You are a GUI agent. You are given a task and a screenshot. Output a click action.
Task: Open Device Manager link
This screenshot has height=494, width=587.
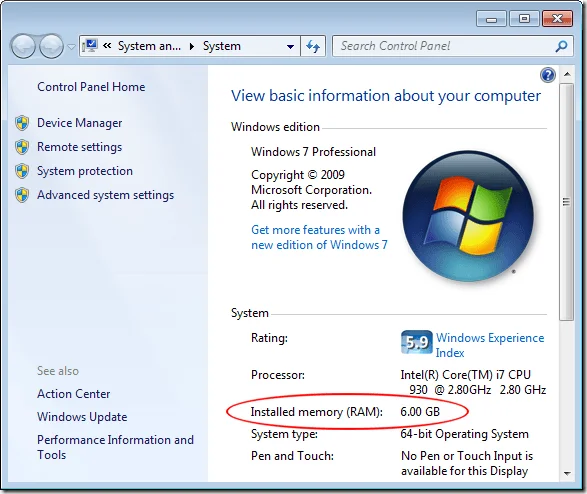click(x=79, y=123)
